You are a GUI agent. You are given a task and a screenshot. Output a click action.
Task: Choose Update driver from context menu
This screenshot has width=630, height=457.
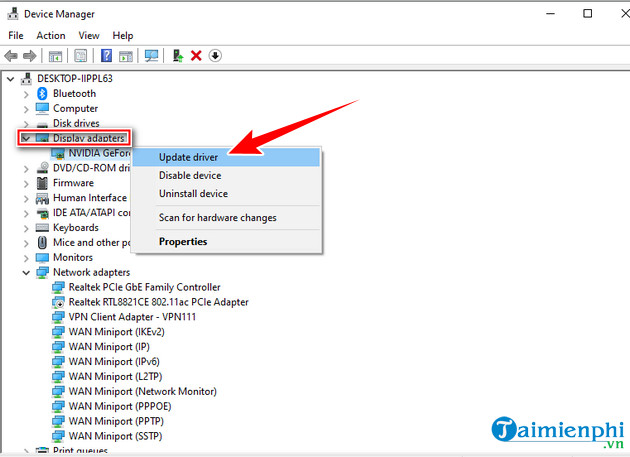click(x=227, y=157)
